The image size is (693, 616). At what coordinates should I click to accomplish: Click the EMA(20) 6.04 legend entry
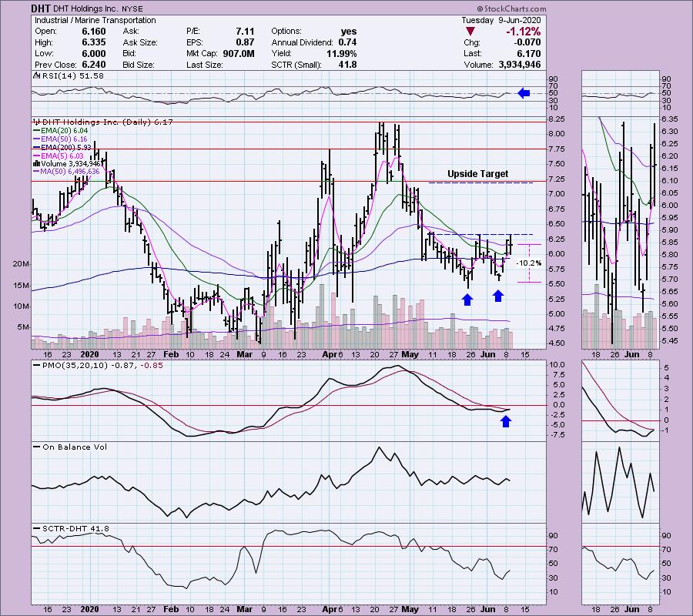[64, 131]
